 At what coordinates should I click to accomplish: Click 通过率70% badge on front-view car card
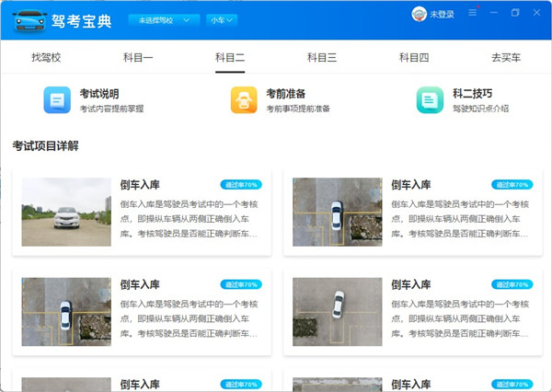(x=241, y=185)
